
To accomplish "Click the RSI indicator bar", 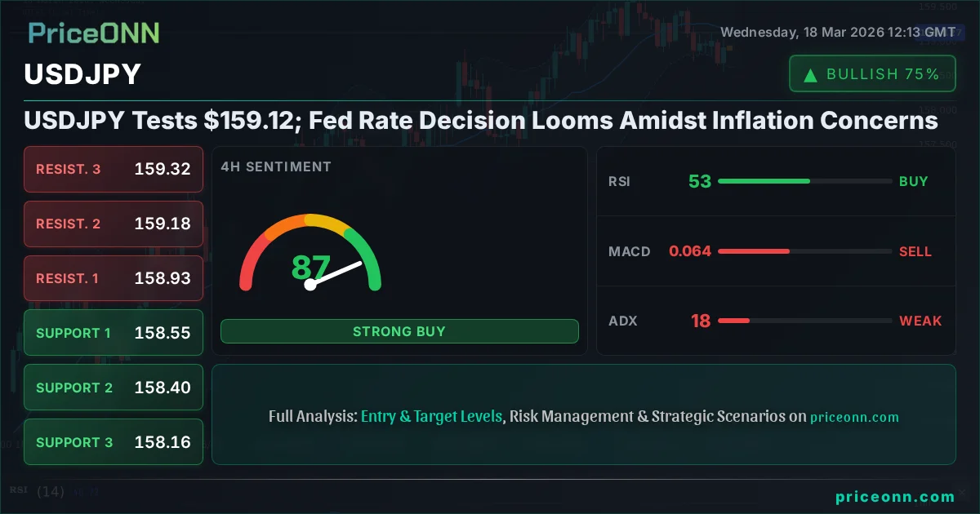I will [x=804, y=181].
